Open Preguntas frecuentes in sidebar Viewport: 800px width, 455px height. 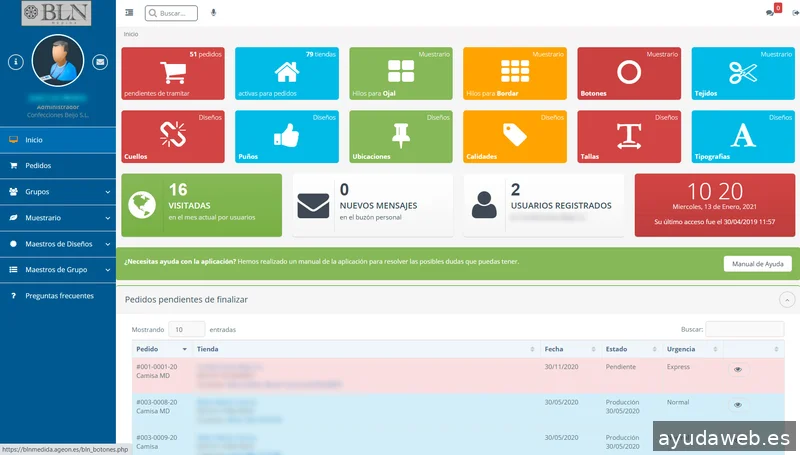pyautogui.click(x=58, y=296)
